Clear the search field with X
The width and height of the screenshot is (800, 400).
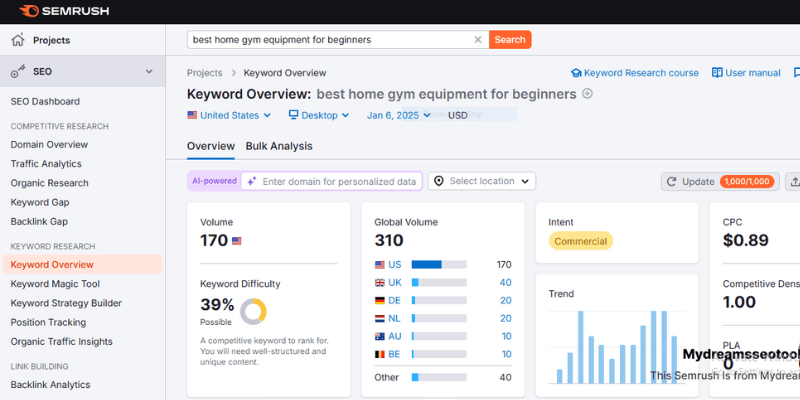pos(478,40)
